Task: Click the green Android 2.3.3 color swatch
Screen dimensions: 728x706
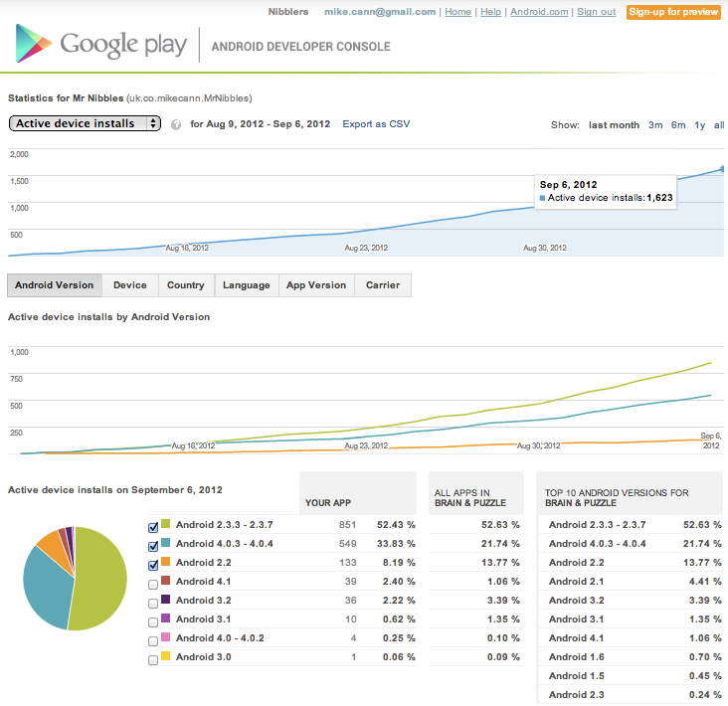Action: (x=166, y=525)
